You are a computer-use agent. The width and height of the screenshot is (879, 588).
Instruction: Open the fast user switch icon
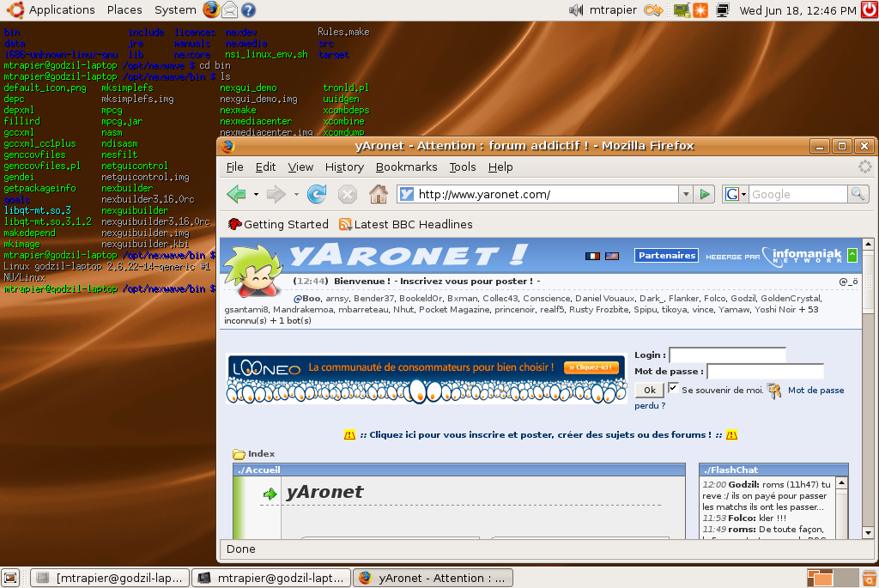pos(653,9)
